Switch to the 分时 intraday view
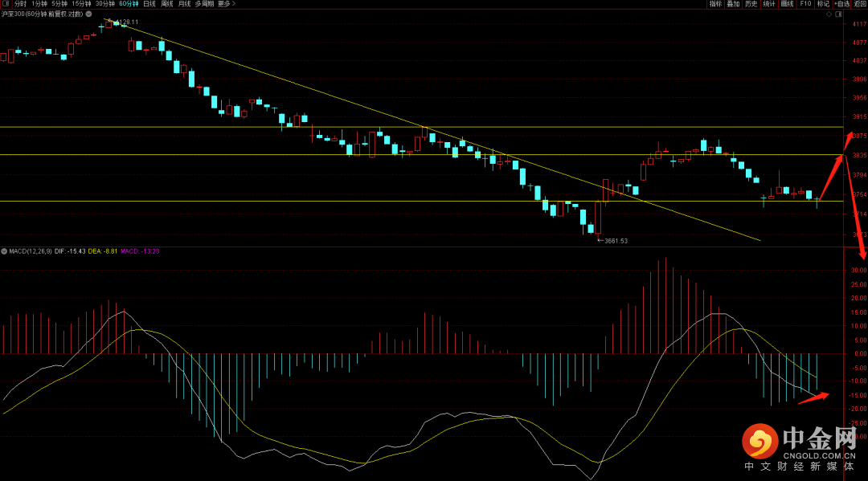This screenshot has height=481, width=868. [20, 4]
